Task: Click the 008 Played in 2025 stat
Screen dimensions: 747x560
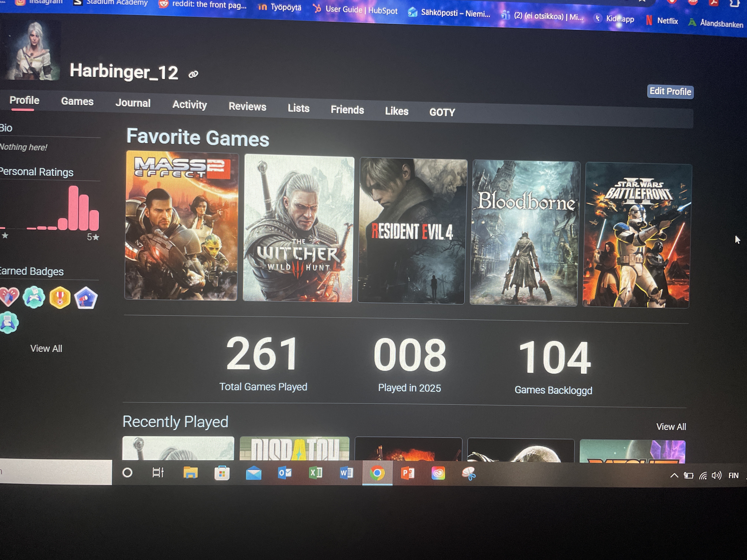Action: (410, 366)
